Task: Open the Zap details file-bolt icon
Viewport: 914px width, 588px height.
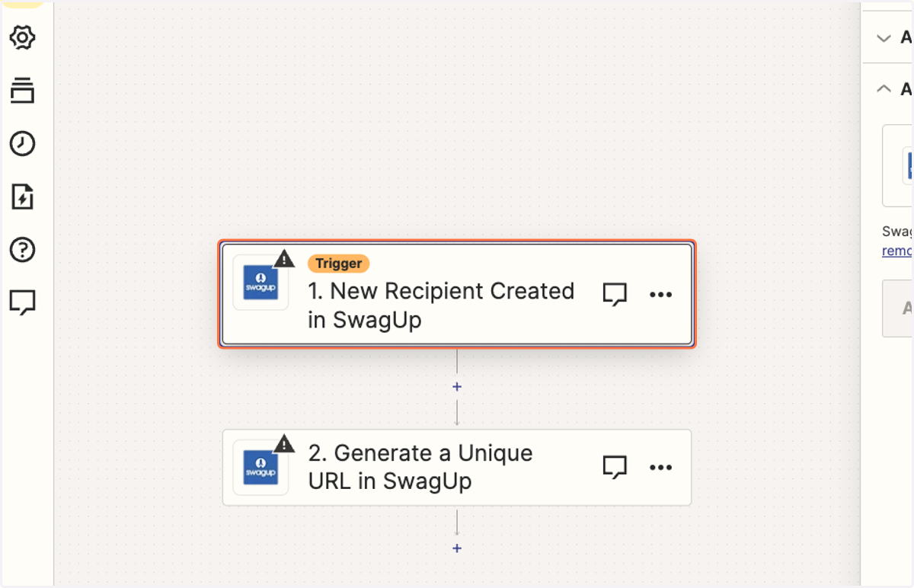Action: (x=23, y=197)
